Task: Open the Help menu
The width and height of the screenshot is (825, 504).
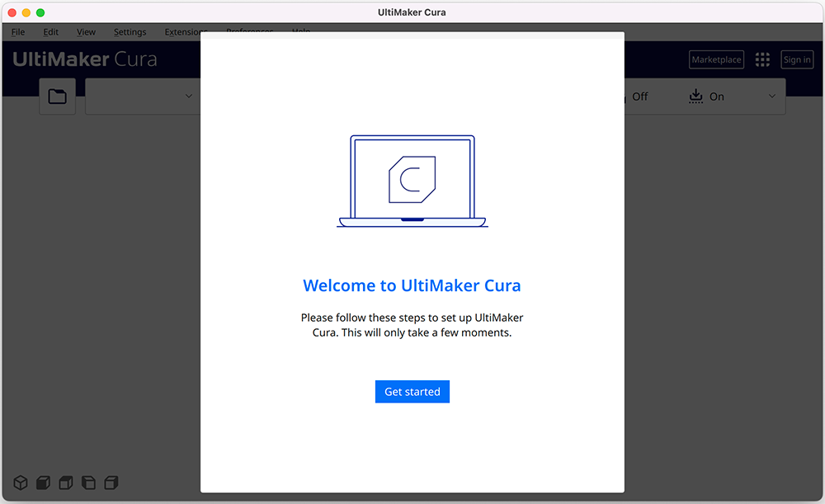Action: [x=300, y=31]
